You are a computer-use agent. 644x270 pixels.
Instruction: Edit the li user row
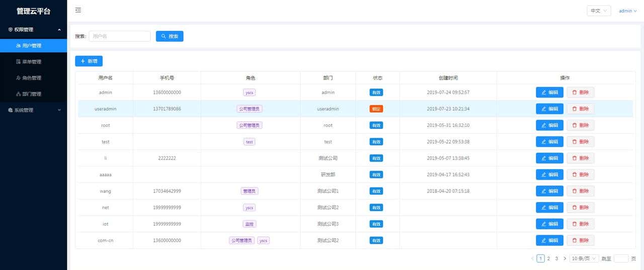(549, 158)
